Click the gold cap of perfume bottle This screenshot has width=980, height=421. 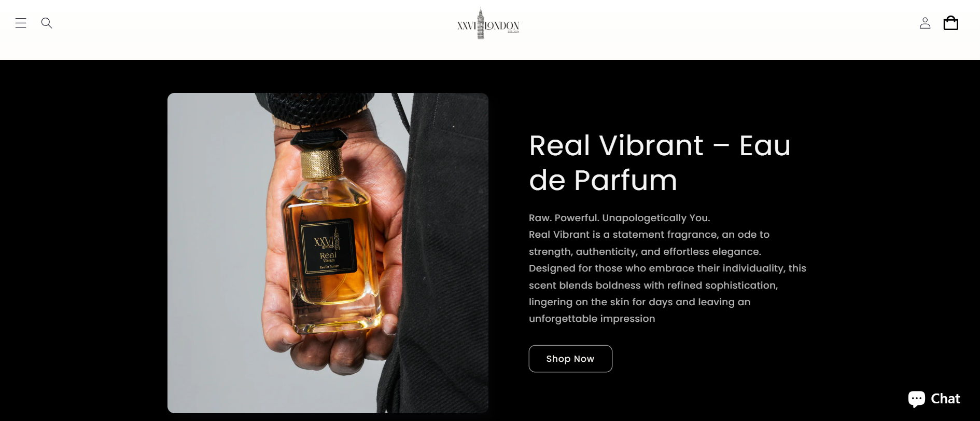click(x=321, y=163)
